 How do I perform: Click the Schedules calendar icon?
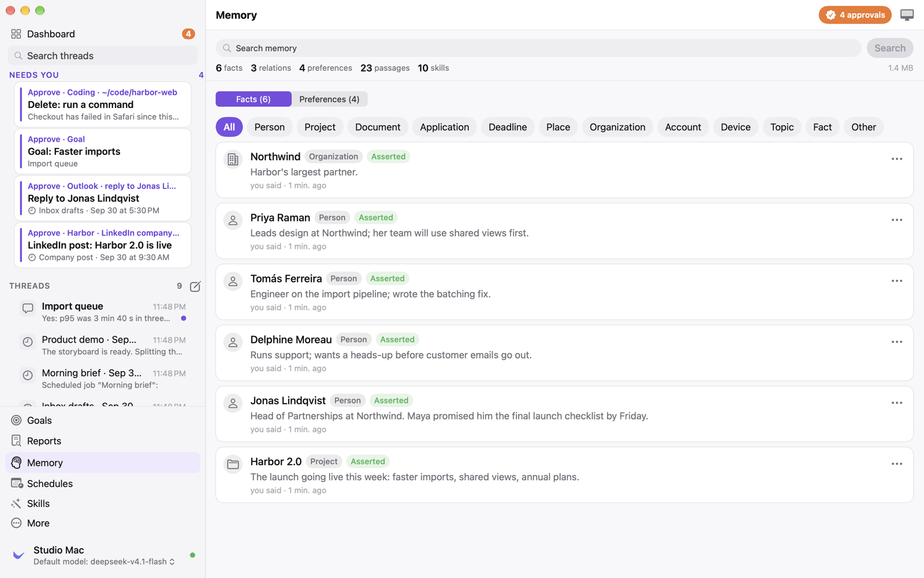(x=16, y=483)
